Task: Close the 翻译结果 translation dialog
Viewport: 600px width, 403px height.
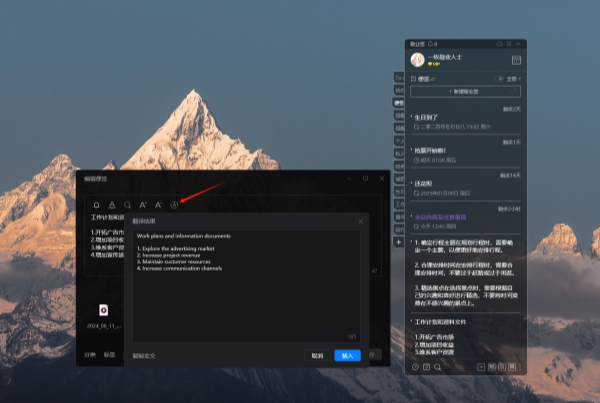Action: [x=360, y=220]
